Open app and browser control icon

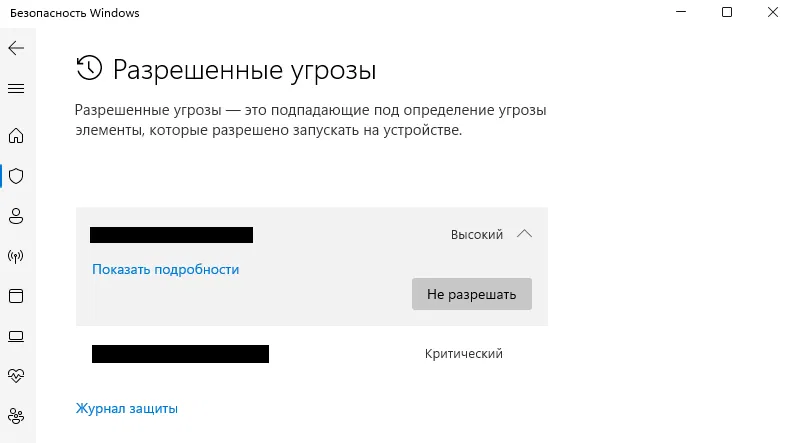pos(16,296)
